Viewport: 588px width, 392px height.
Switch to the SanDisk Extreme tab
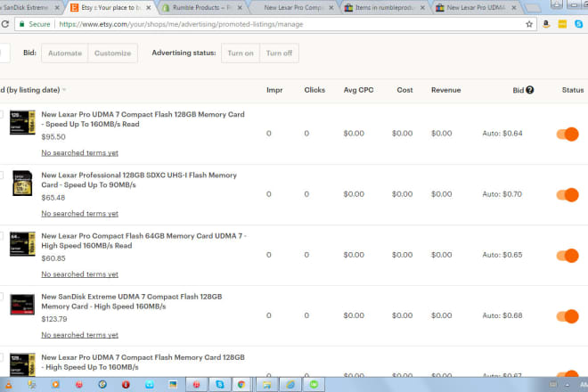[x=30, y=7]
